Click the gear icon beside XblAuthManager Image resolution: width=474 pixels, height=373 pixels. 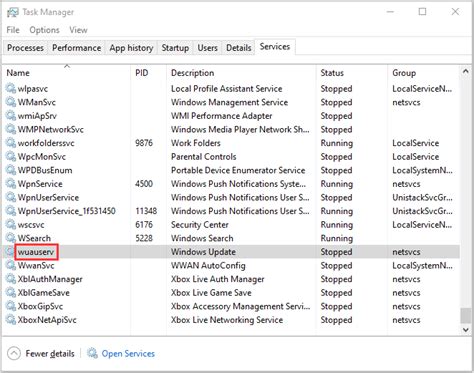coord(11,279)
